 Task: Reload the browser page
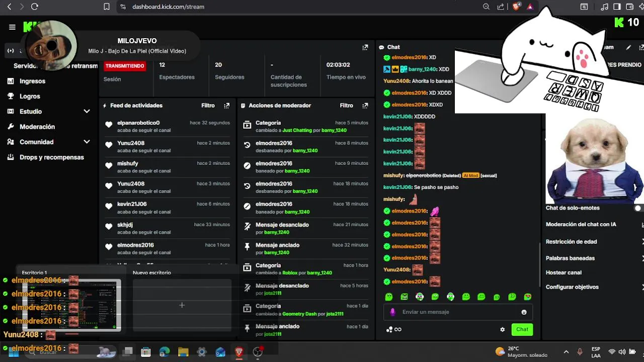pos(34,7)
